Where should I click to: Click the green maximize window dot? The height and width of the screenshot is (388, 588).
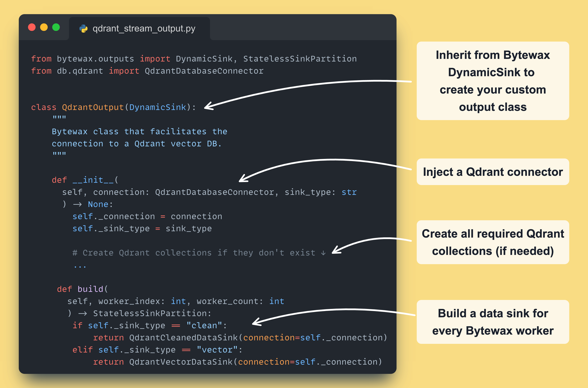pyautogui.click(x=56, y=27)
